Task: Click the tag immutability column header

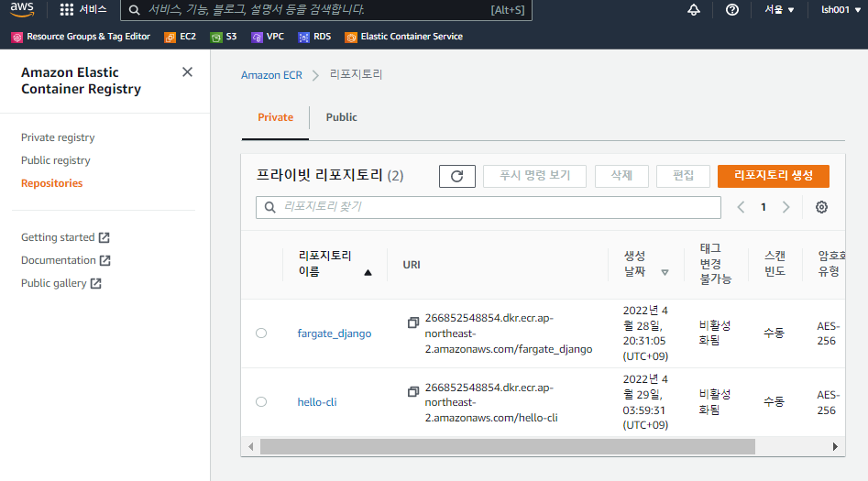Action: (x=715, y=264)
